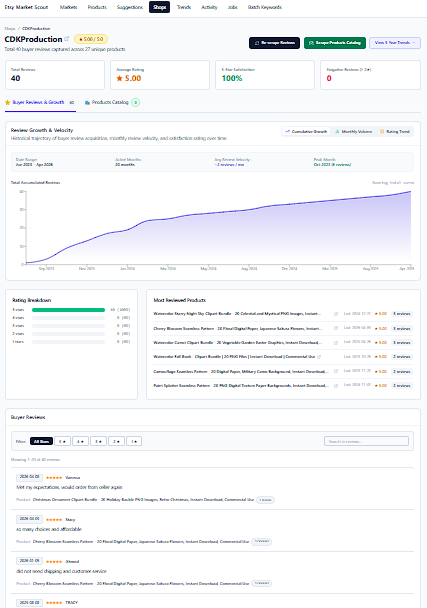427x608 pixels.
Task: Select the Shops nav tab
Action: [159, 7]
